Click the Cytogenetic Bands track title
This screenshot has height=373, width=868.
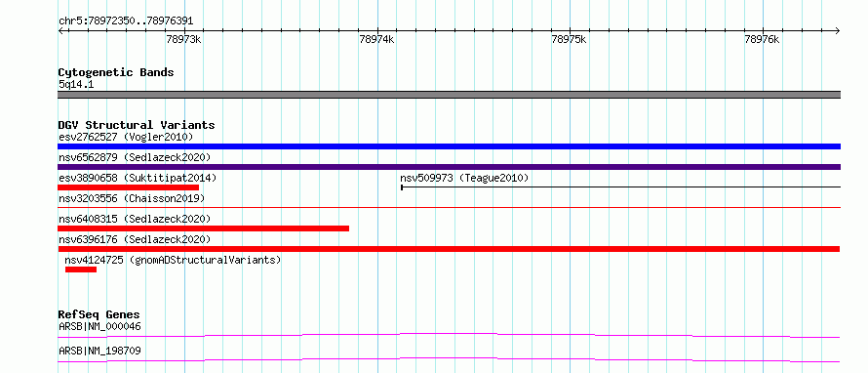[116, 72]
